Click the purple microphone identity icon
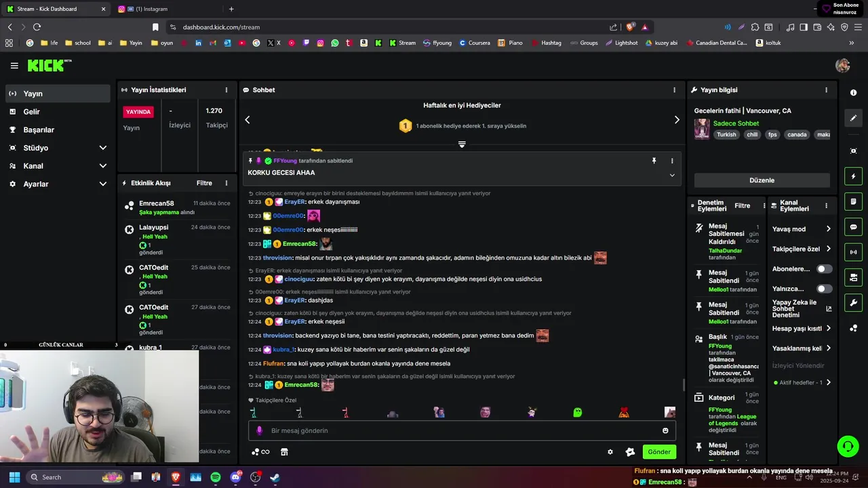The width and height of the screenshot is (868, 488). [x=259, y=430]
